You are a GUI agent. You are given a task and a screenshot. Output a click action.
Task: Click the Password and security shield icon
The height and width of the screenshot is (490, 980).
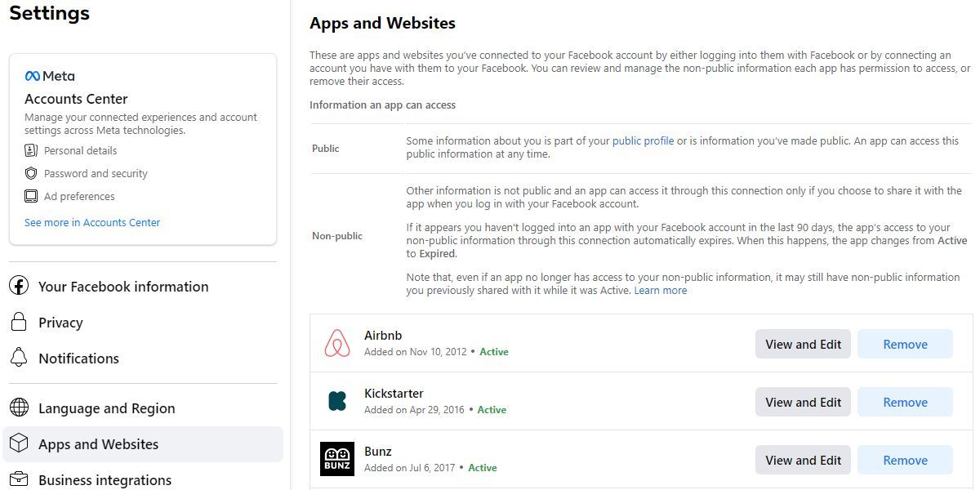point(32,173)
